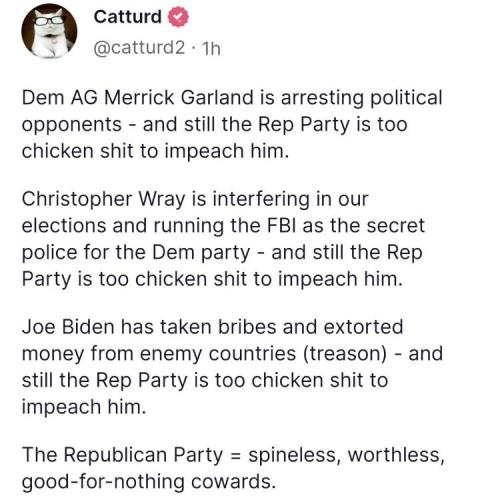This screenshot has height=500, width=480.
Task: Click the word cowards at post end
Action: point(232,481)
